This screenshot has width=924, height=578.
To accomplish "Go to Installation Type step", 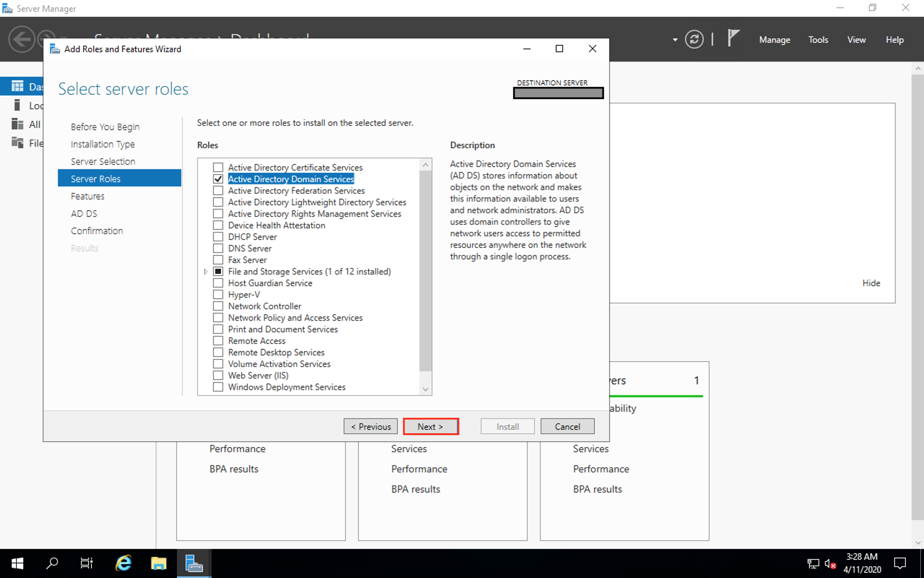I will [x=103, y=144].
